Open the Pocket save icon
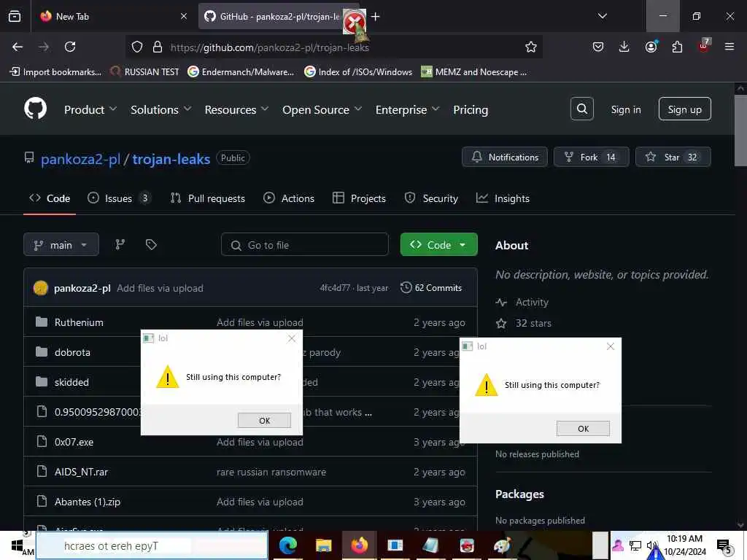The image size is (747, 560). pos(598,47)
